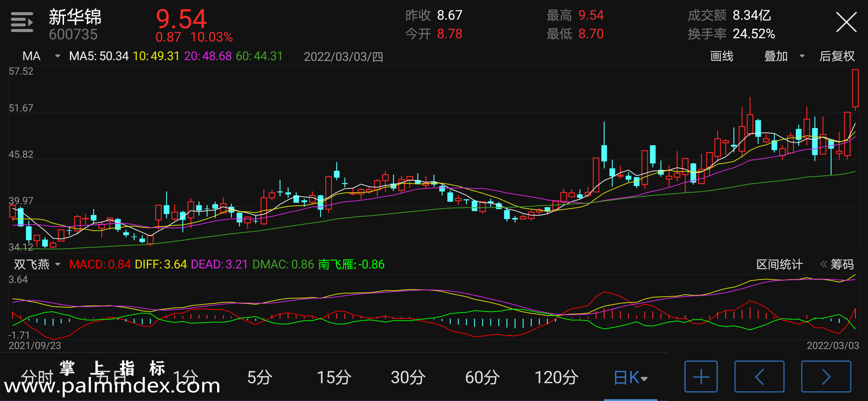The image size is (868, 401).
Task: Click the 画线 draw line button
Action: coord(722,56)
